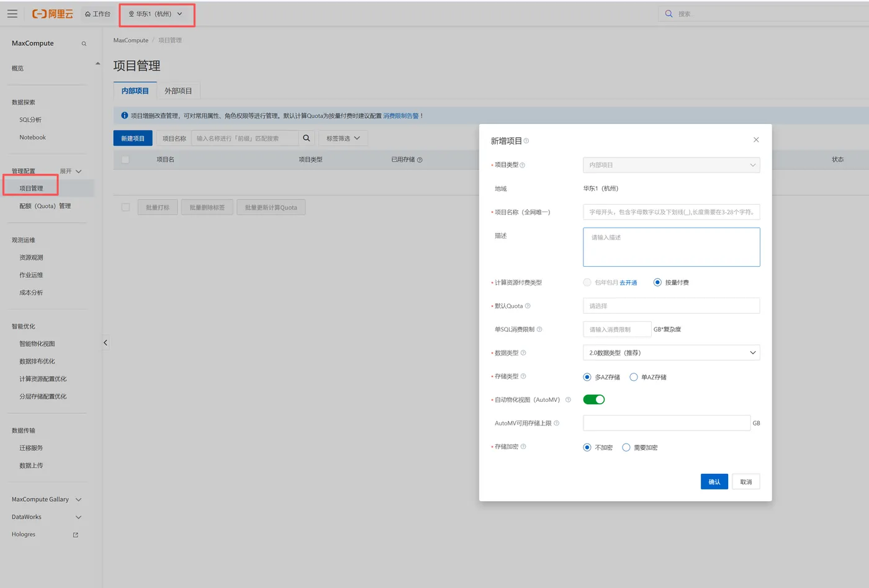
Task: Click the Alibaba Cloud logo
Action: point(53,14)
